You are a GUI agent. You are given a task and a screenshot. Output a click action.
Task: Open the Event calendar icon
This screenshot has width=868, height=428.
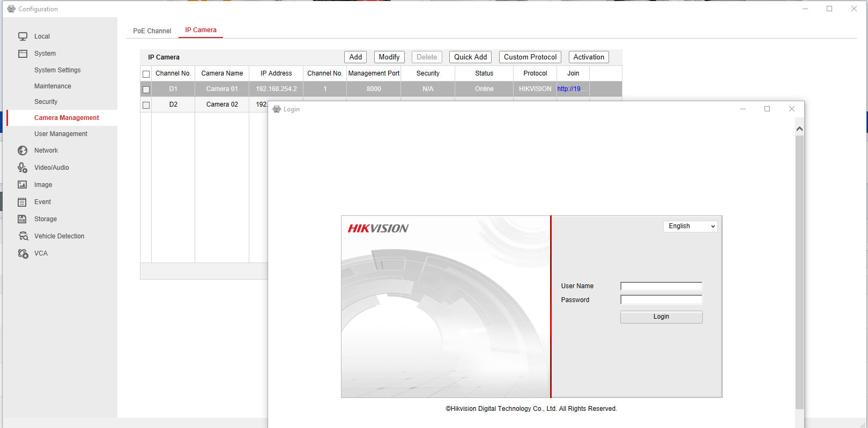coord(23,202)
